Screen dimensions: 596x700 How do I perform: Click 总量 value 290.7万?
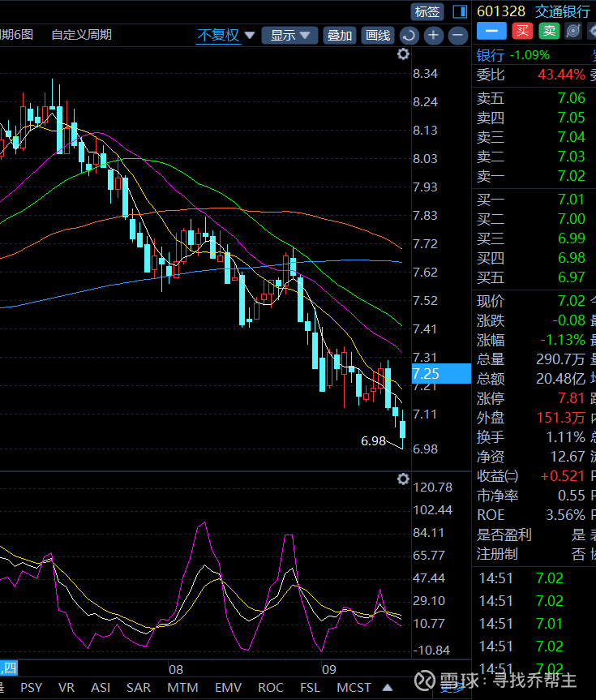click(x=560, y=359)
